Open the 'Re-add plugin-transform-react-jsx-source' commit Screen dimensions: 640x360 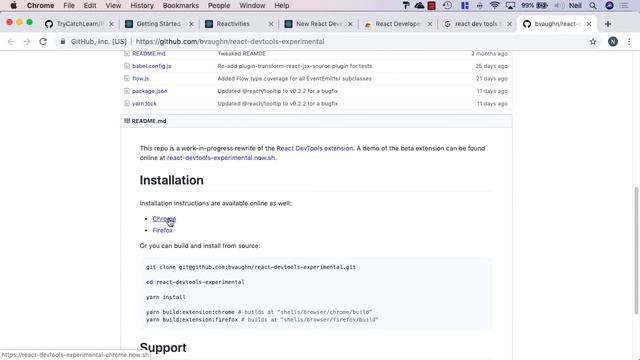(295, 66)
